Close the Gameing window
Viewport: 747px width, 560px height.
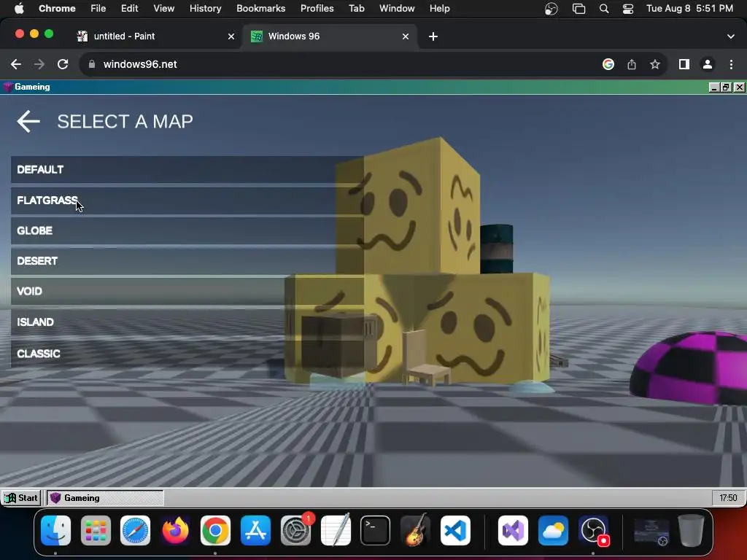coord(740,87)
